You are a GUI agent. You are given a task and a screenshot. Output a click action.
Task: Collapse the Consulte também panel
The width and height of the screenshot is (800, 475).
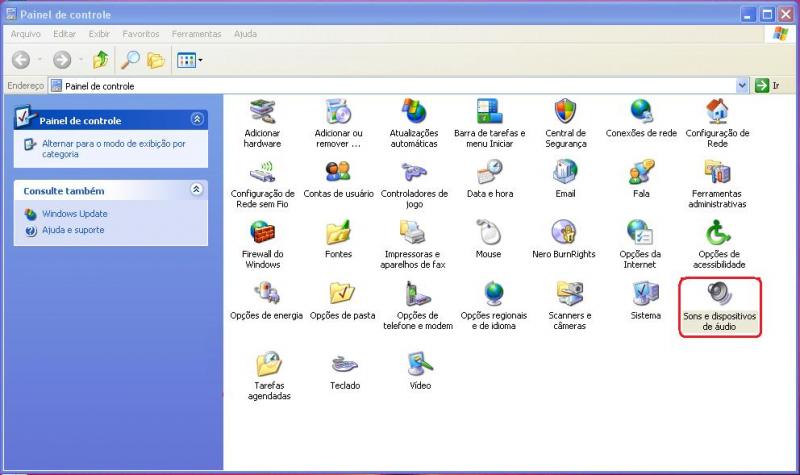197,189
